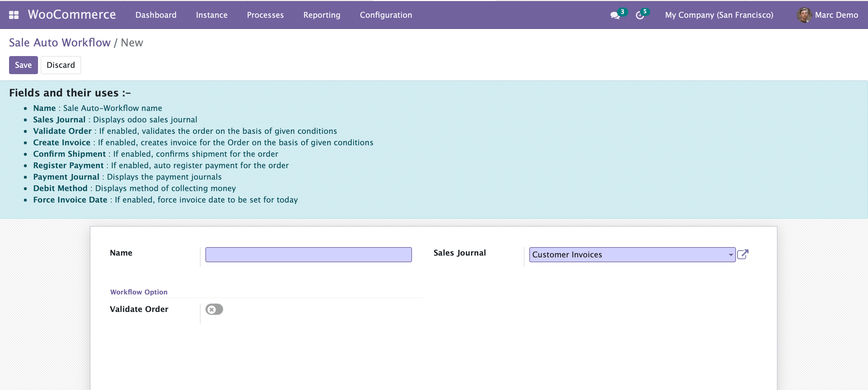
Task: Click the Discard button
Action: (x=61, y=65)
